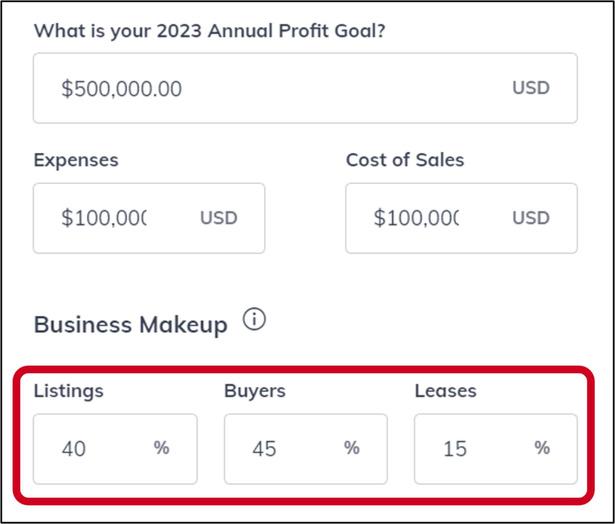Click the USD suffix in Expenses field
Viewport: 615px width, 524px height.
(x=219, y=218)
